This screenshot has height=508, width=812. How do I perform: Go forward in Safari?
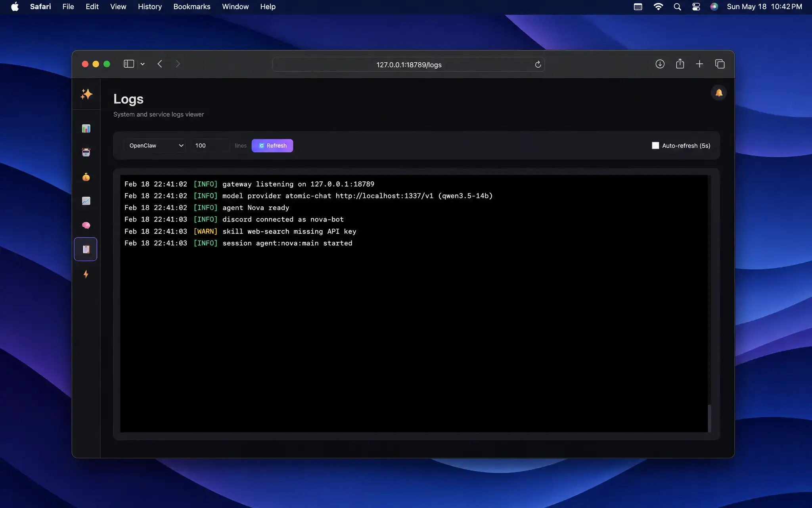[178, 64]
